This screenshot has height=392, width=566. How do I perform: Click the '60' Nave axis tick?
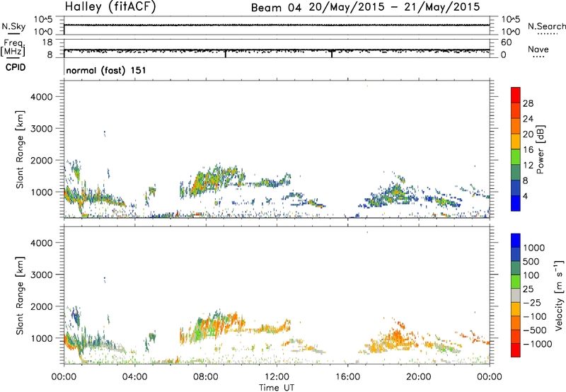click(506, 42)
